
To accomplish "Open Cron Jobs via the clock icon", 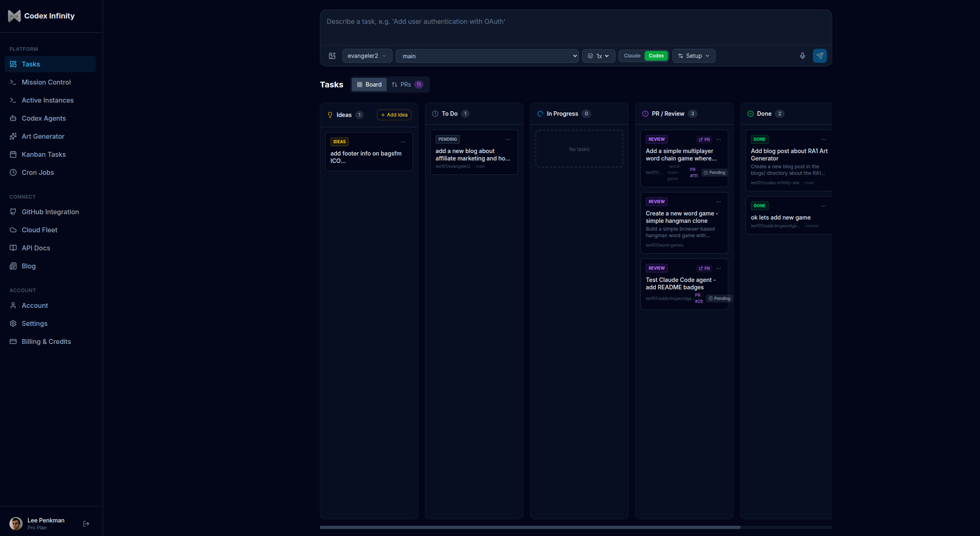I will pyautogui.click(x=14, y=172).
